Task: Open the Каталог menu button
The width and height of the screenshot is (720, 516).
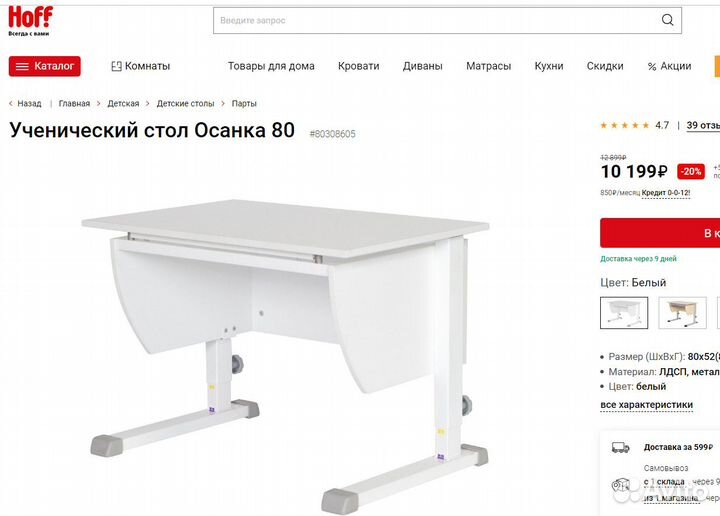Action: [45, 66]
